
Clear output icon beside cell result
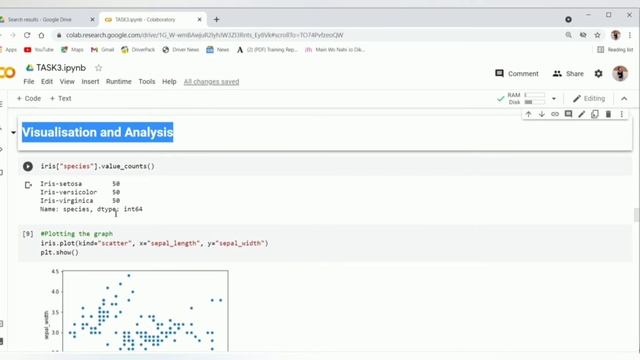point(28,185)
